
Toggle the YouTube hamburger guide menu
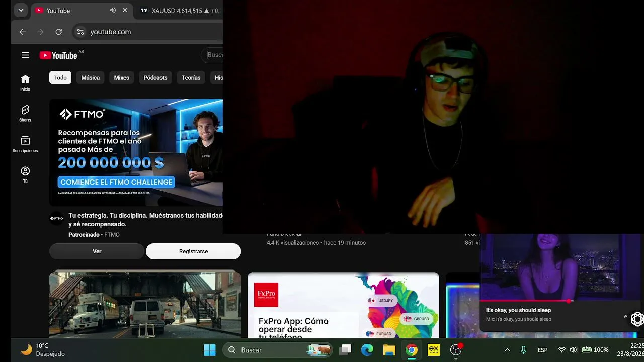tap(25, 55)
